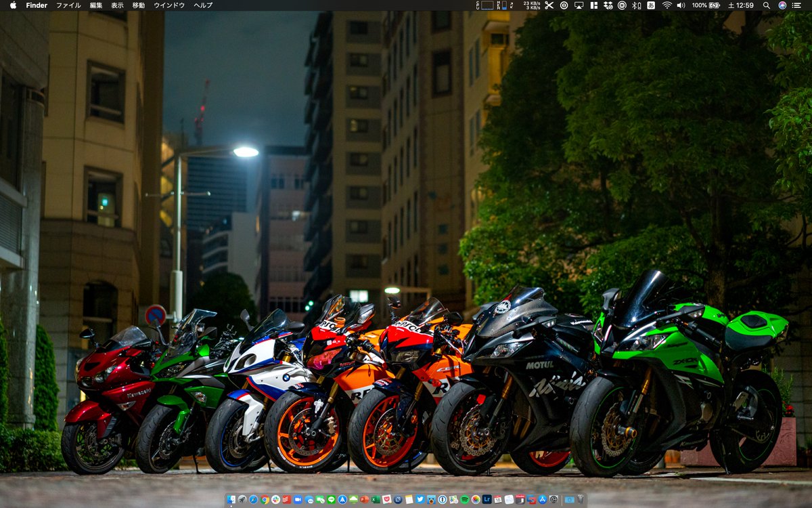Image resolution: width=812 pixels, height=508 pixels.
Task: Open the 移動 menu
Action: (x=138, y=5)
